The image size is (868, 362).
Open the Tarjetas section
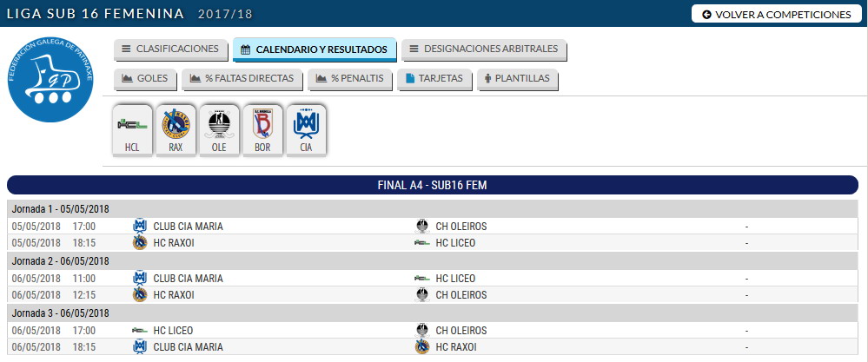click(x=435, y=79)
